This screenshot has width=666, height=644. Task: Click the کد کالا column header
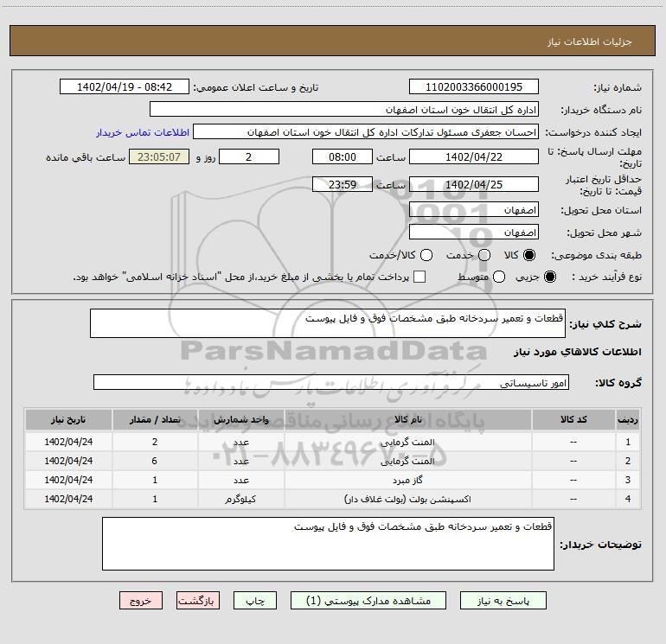coord(573,420)
